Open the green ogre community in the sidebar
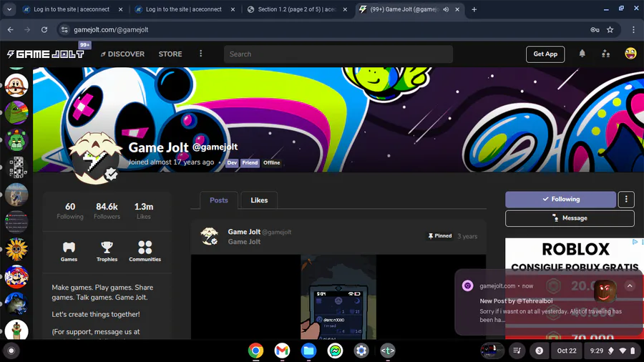644x362 pixels. click(x=16, y=140)
